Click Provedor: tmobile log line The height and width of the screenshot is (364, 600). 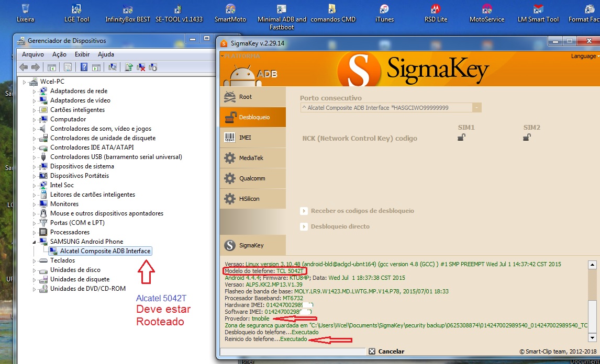[247, 318]
